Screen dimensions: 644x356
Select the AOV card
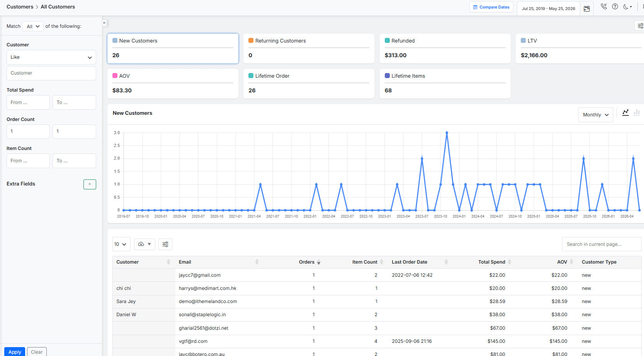click(173, 83)
